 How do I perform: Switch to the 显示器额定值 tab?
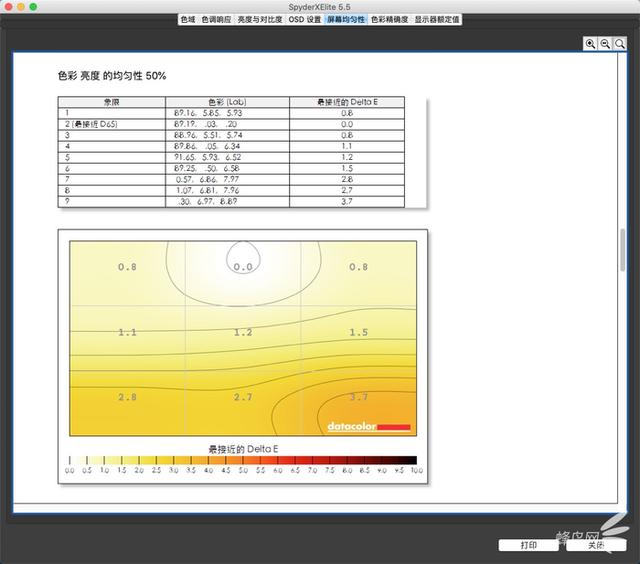coord(437,19)
